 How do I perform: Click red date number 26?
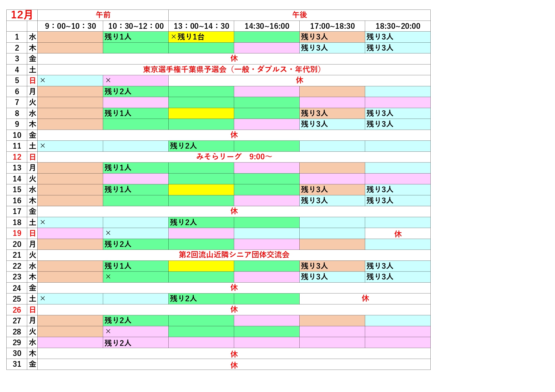click(17, 310)
